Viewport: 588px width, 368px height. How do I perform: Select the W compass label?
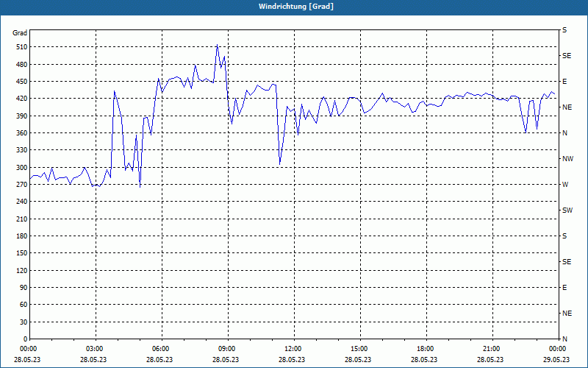[565, 185]
